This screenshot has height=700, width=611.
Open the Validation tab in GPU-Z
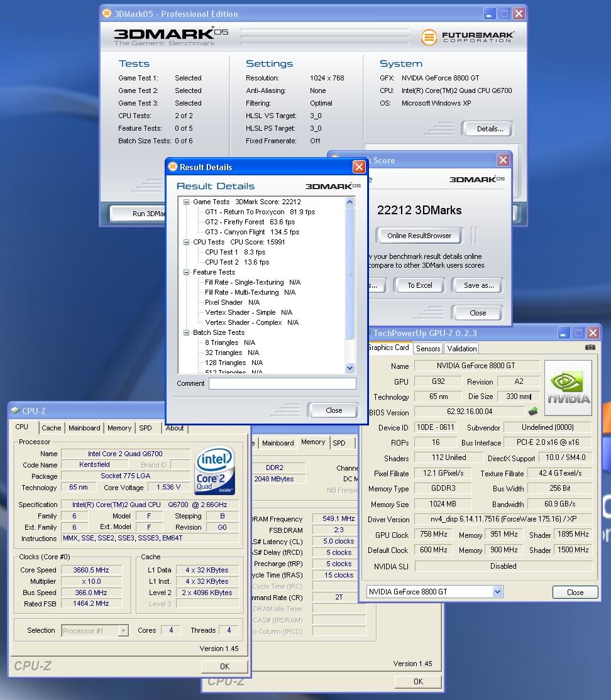pyautogui.click(x=462, y=349)
